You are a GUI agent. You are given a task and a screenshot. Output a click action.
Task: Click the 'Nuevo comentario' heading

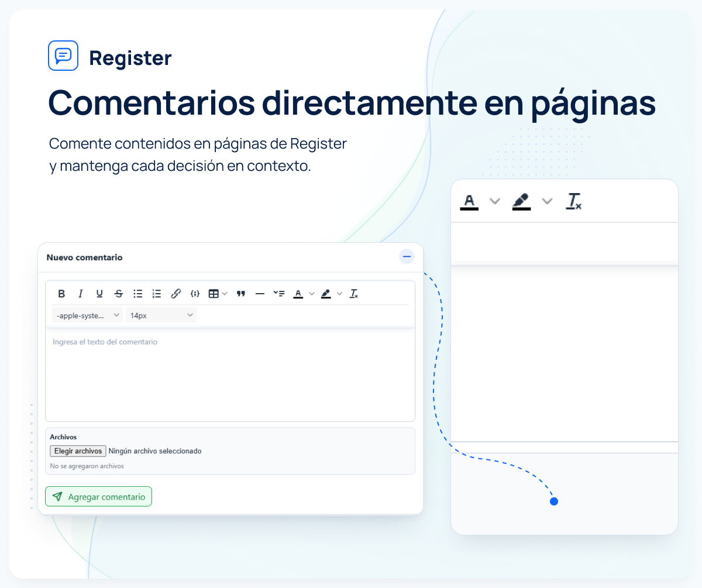(85, 257)
